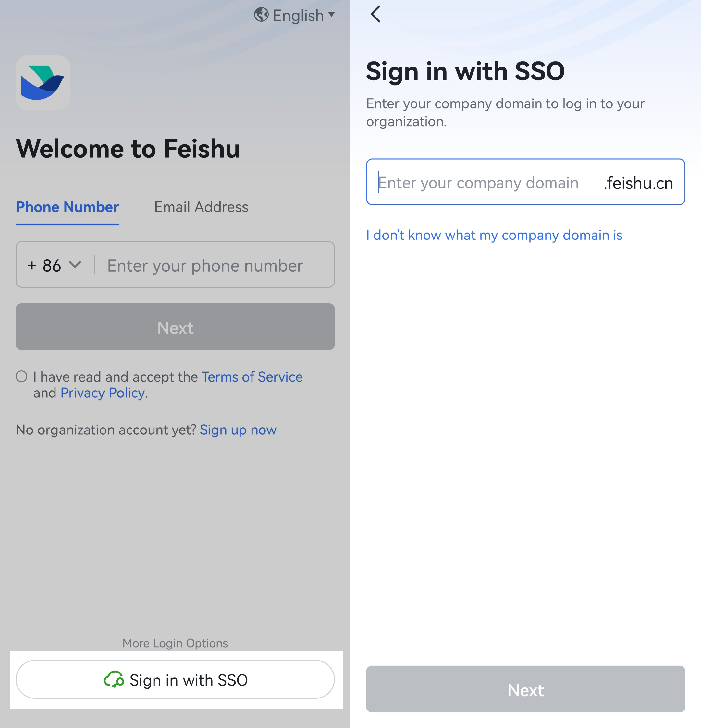701x728 pixels.
Task: Select the Phone Number tab
Action: (x=67, y=207)
